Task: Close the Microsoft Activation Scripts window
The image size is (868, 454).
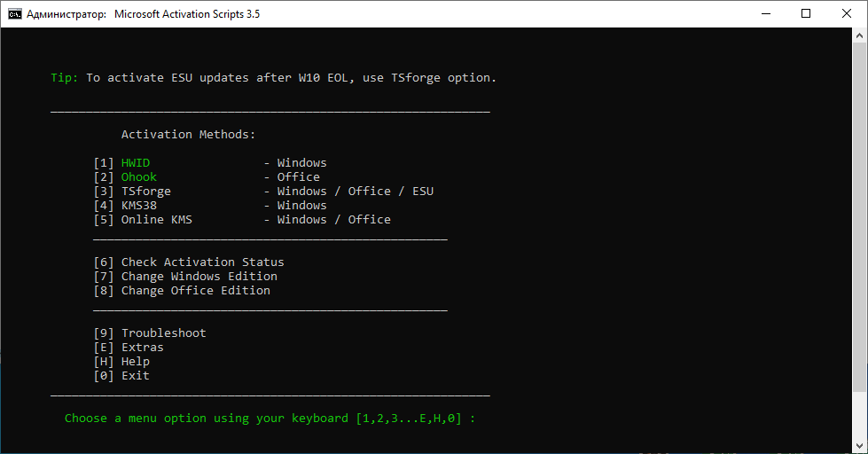Action: [847, 14]
